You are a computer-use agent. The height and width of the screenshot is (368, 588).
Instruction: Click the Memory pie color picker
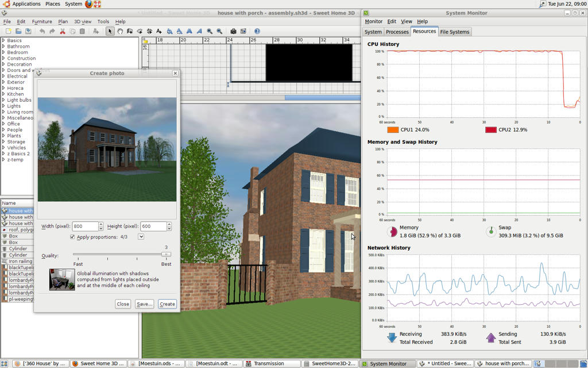click(x=392, y=231)
